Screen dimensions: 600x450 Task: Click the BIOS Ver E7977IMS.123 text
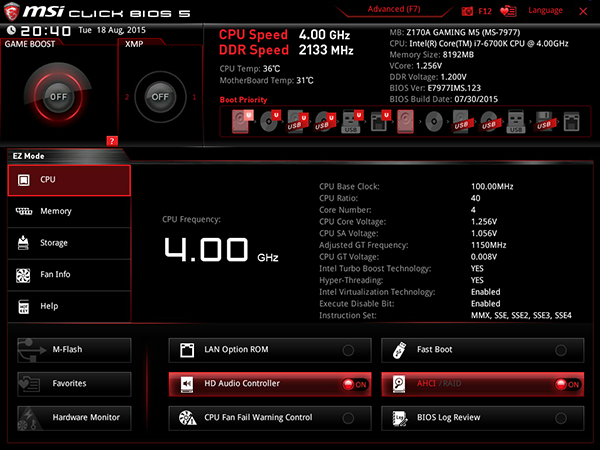[x=435, y=88]
